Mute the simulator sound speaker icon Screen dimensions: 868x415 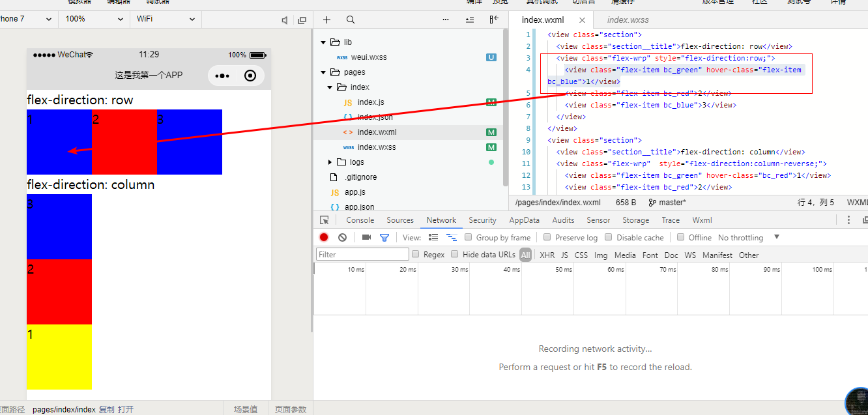[285, 20]
